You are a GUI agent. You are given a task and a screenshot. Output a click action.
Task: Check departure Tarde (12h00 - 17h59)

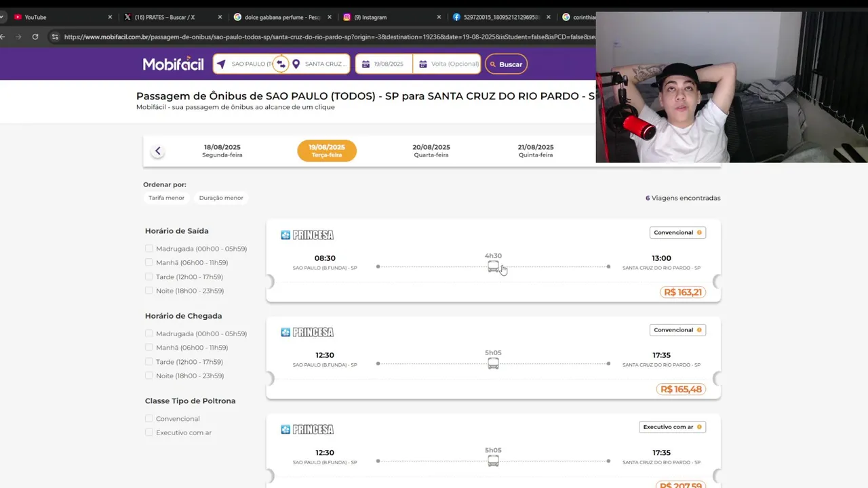[x=149, y=277]
